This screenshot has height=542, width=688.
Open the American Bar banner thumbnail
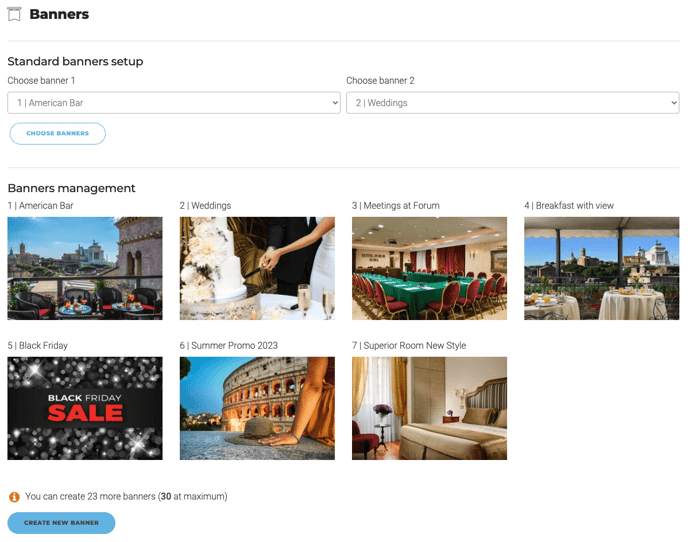tap(85, 268)
